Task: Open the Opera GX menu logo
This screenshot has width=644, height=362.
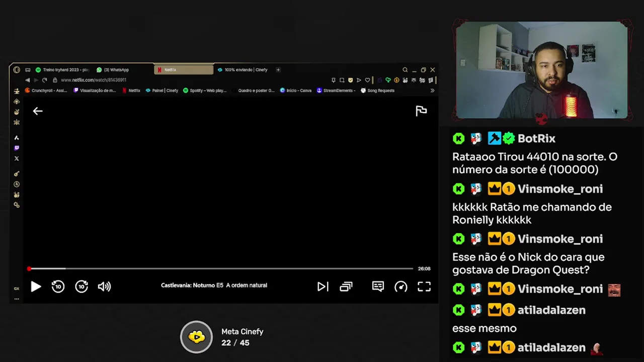Action: [17, 70]
